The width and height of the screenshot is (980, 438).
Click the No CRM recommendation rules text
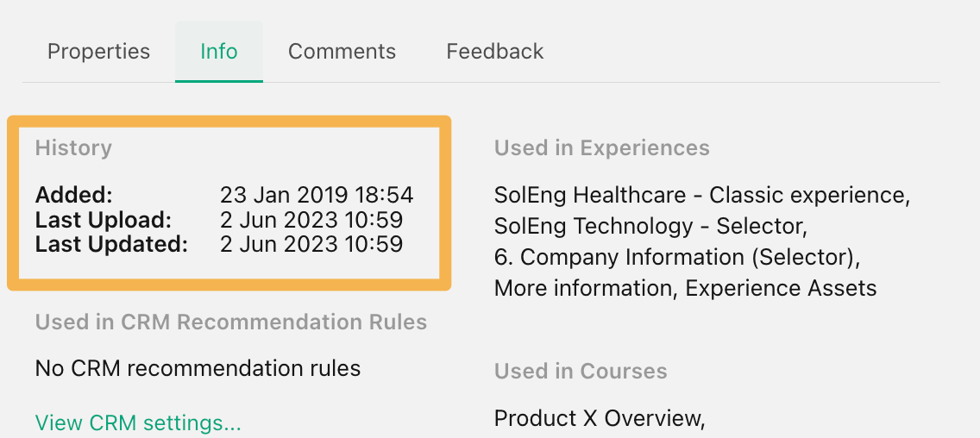(198, 369)
